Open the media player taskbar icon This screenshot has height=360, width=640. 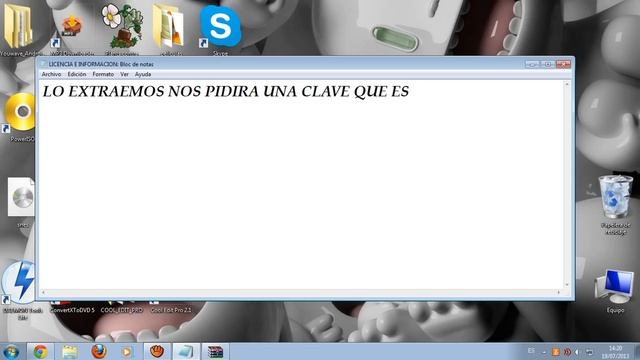tap(127, 351)
